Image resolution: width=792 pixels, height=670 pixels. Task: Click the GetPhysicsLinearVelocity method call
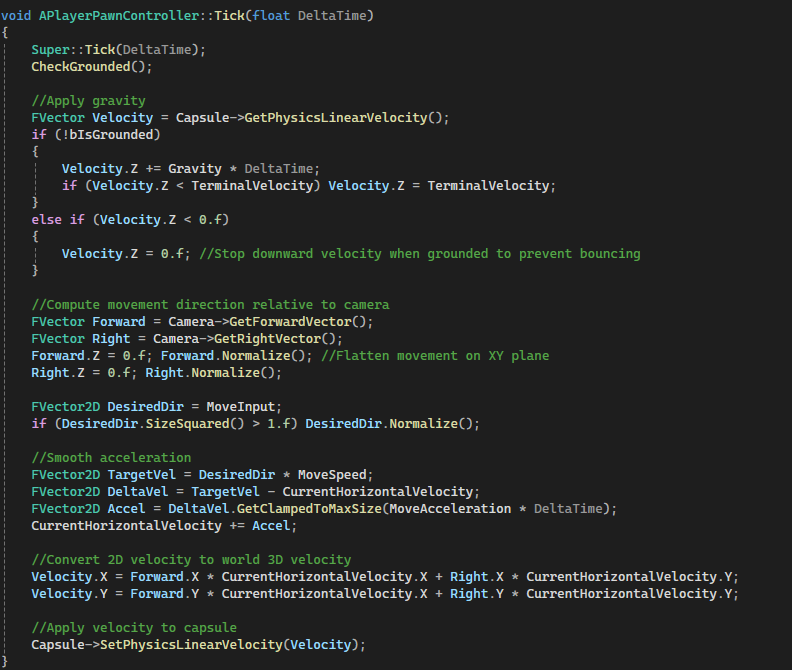click(335, 118)
